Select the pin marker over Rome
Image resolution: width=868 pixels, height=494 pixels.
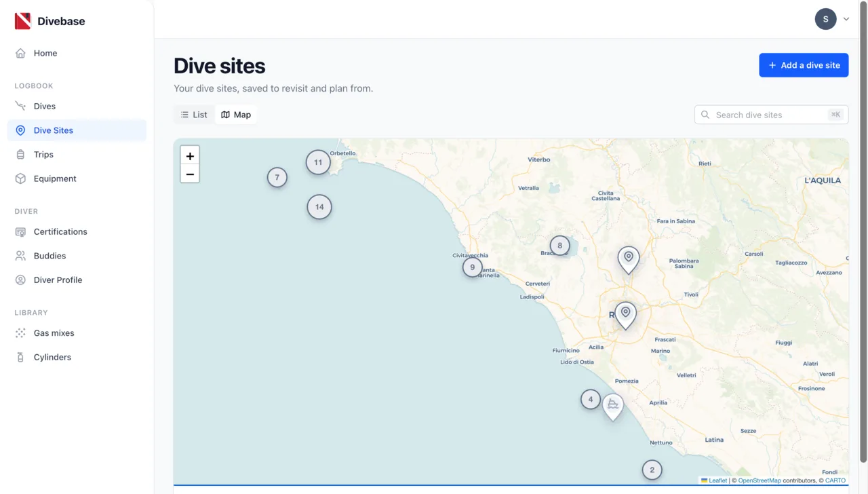tap(625, 316)
